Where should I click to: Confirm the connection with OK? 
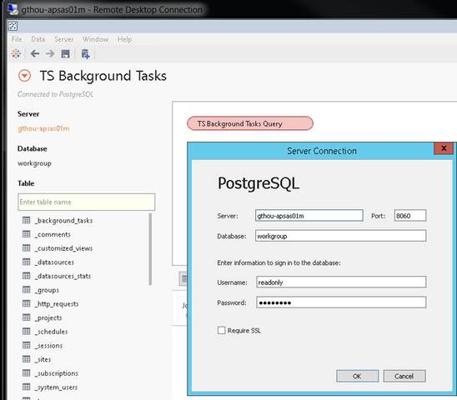pos(357,376)
